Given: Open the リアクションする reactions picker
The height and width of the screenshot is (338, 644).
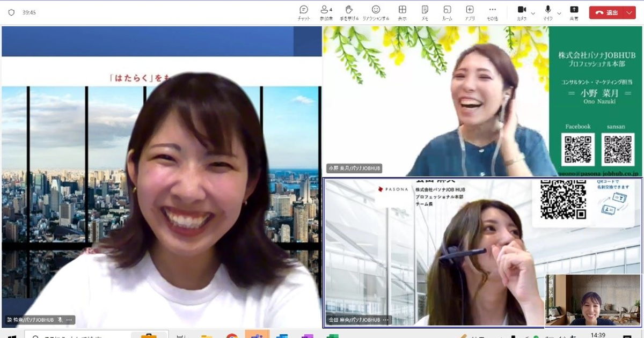Looking at the screenshot, I should click(376, 13).
